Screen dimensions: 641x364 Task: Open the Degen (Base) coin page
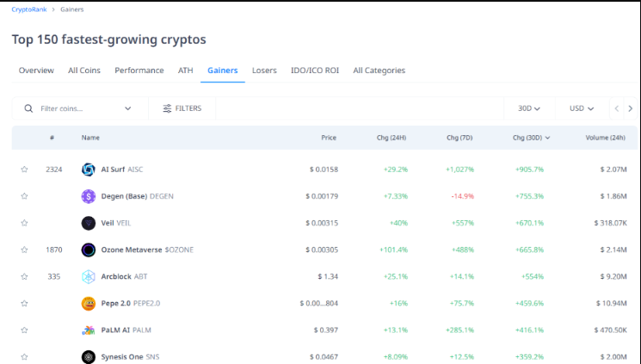pos(138,196)
